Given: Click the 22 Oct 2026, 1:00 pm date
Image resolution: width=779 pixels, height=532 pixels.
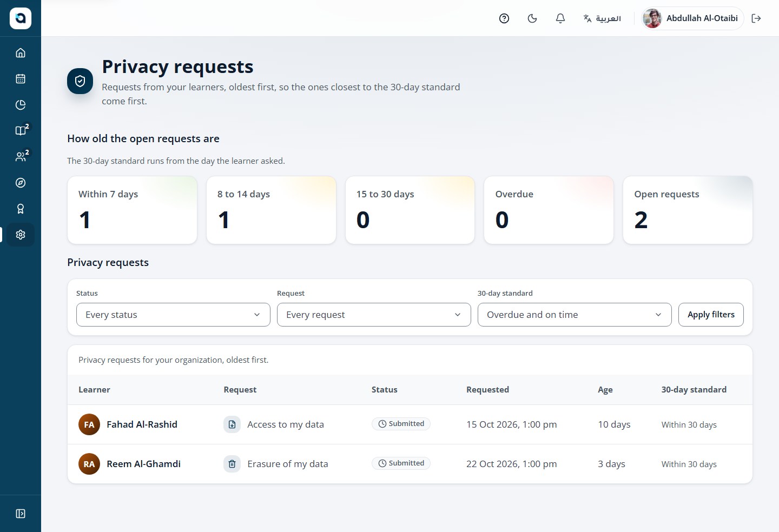Looking at the screenshot, I should 511,464.
